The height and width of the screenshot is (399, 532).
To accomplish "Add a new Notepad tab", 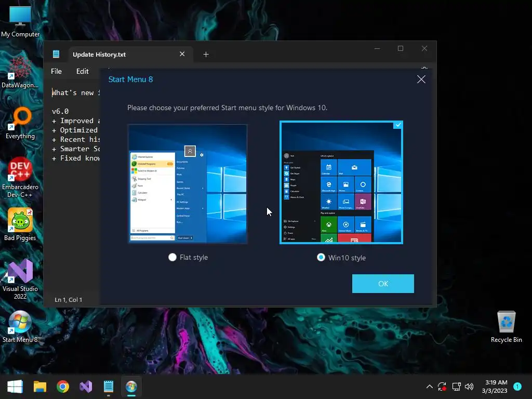I will [x=206, y=54].
